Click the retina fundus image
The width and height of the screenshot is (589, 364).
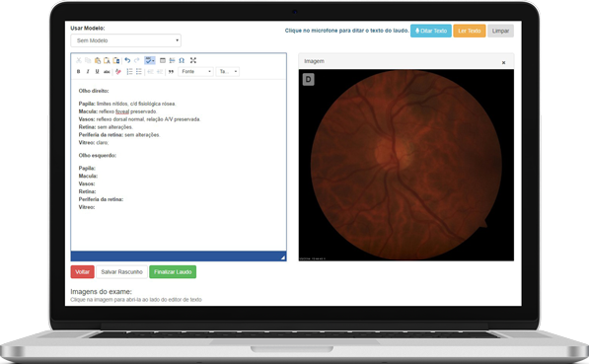(406, 165)
